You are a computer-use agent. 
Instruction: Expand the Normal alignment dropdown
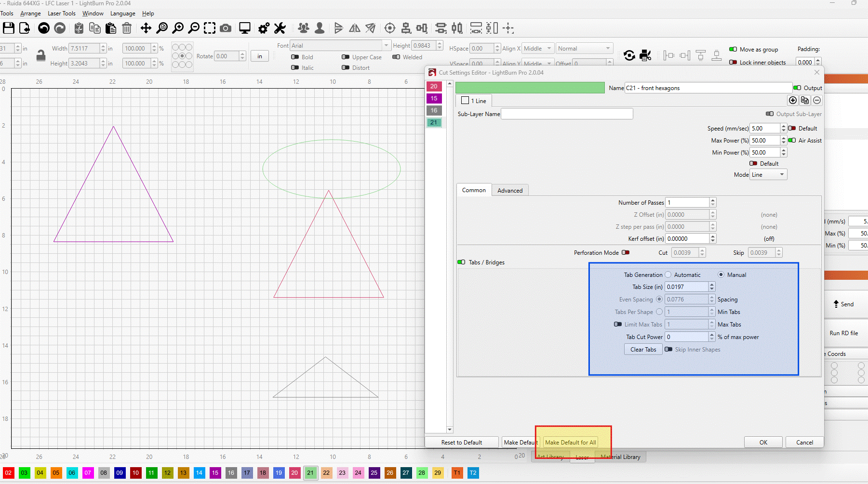click(584, 49)
